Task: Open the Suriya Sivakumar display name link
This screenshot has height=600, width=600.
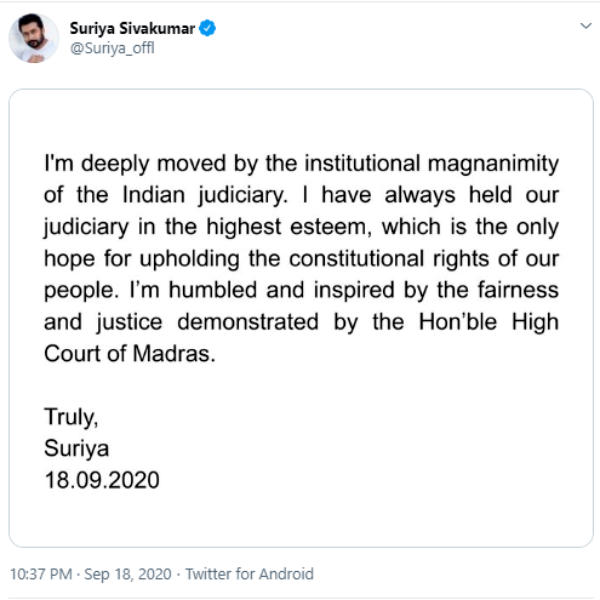Action: 132,28
